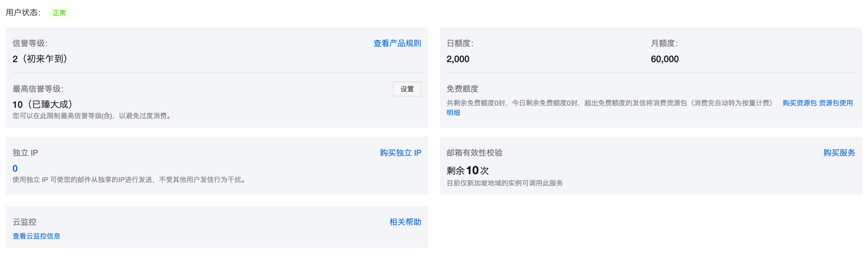Open 查看产品规则 product rules page
The width and height of the screenshot is (868, 256).
[x=397, y=43]
